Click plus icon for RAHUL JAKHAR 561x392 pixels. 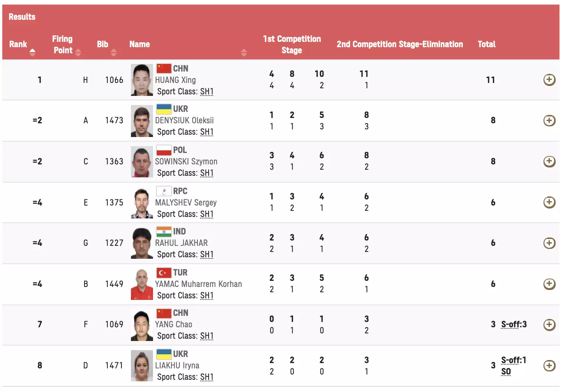click(x=549, y=243)
